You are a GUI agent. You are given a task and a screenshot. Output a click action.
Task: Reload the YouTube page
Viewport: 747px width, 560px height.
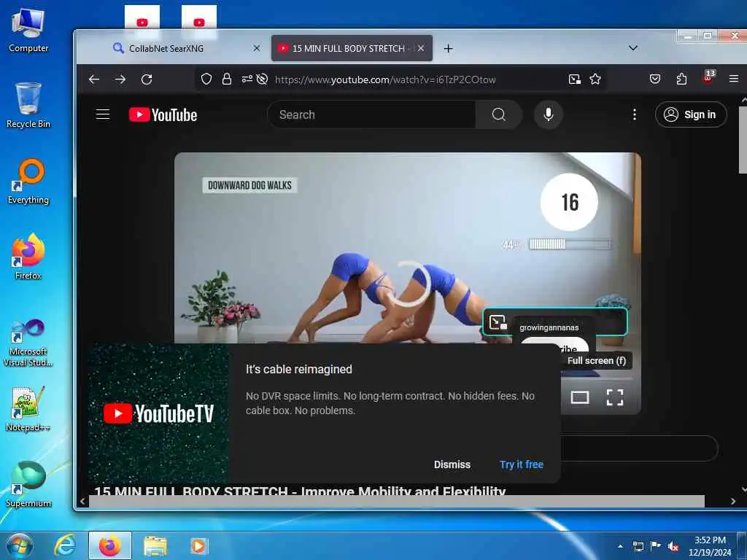(x=147, y=79)
